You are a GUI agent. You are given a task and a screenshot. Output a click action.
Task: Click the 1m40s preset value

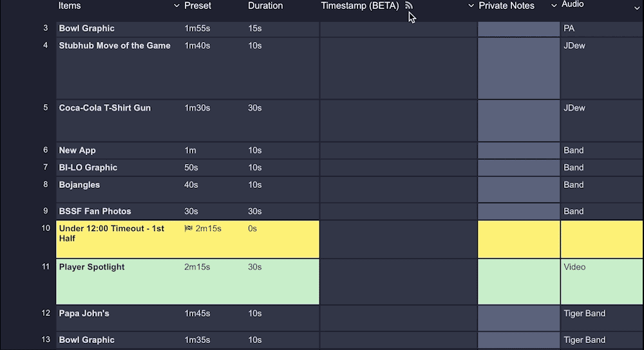pyautogui.click(x=197, y=46)
